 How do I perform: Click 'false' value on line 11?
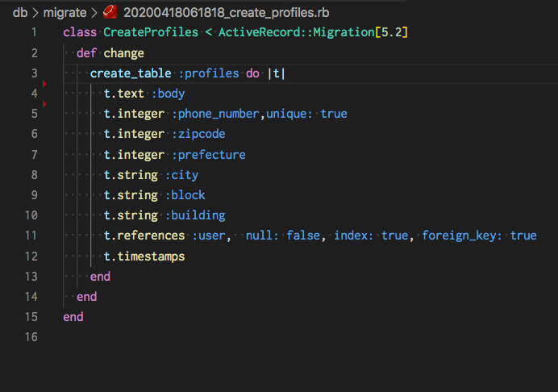[303, 236]
